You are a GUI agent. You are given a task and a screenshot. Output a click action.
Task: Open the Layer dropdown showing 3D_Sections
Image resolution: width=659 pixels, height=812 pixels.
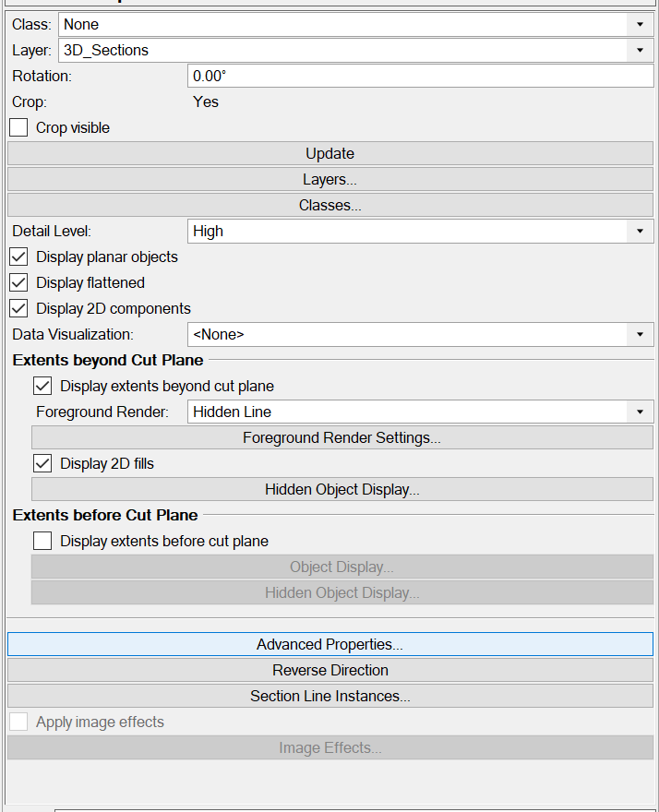640,50
